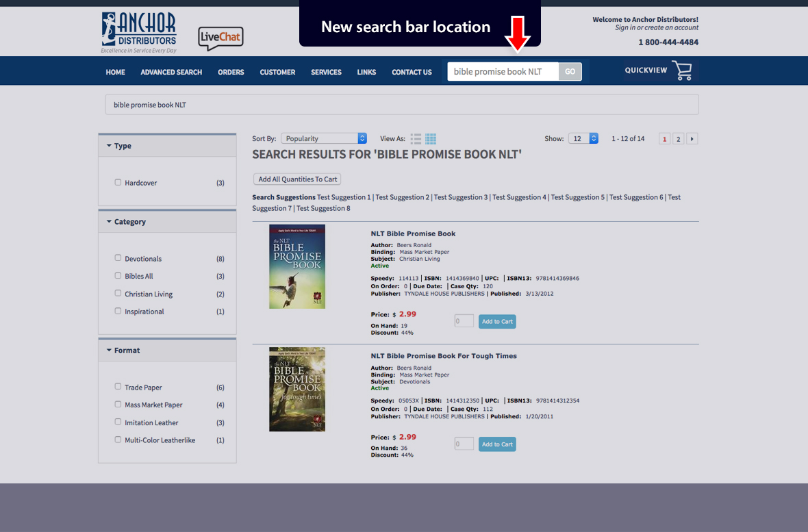Viewport: 808px width, 532px height.
Task: Switch to list view icon
Action: pyautogui.click(x=416, y=139)
